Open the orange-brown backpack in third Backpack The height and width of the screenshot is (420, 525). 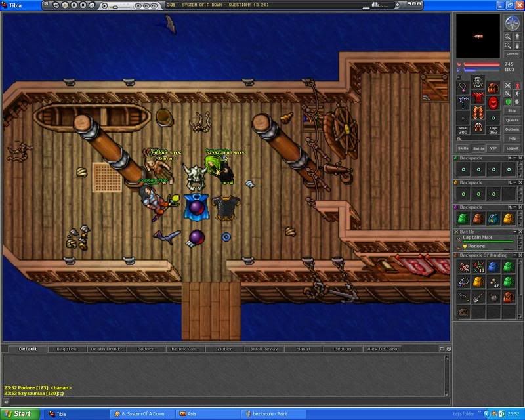coord(478,219)
